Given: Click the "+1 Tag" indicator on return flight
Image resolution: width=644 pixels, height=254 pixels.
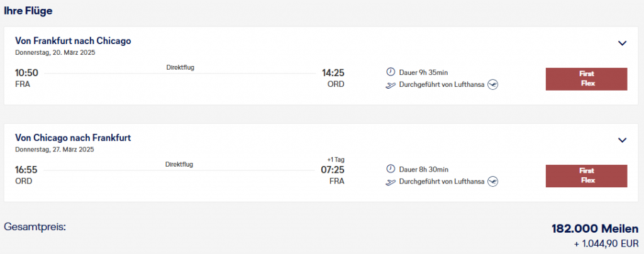Looking at the screenshot, I should click(335, 159).
